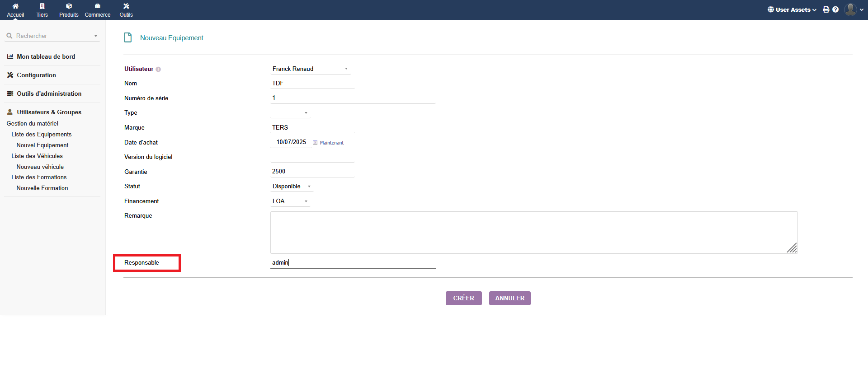Click the CRÉER button
The width and height of the screenshot is (868, 387).
463,298
